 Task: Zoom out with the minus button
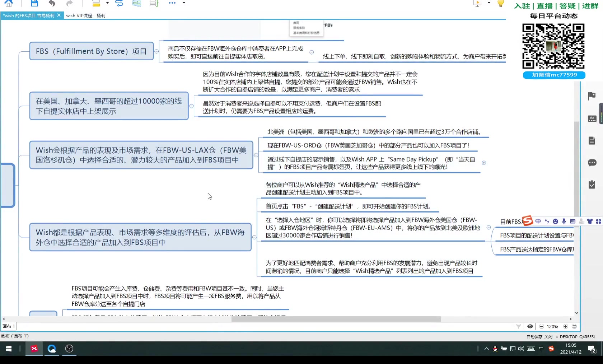point(541,326)
